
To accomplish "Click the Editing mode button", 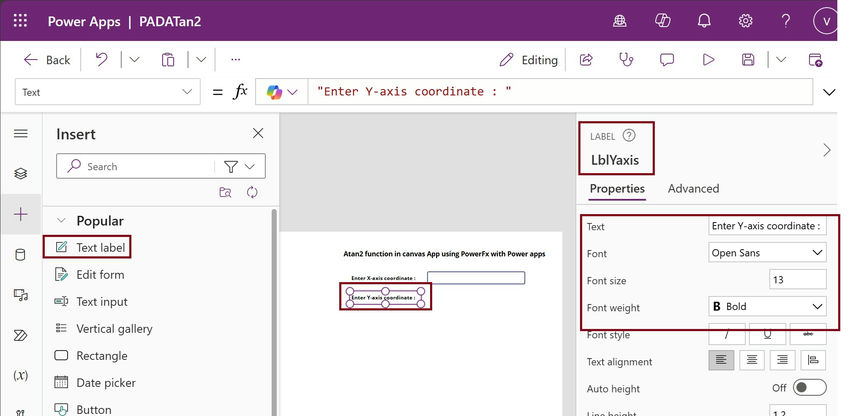I will click(x=529, y=60).
